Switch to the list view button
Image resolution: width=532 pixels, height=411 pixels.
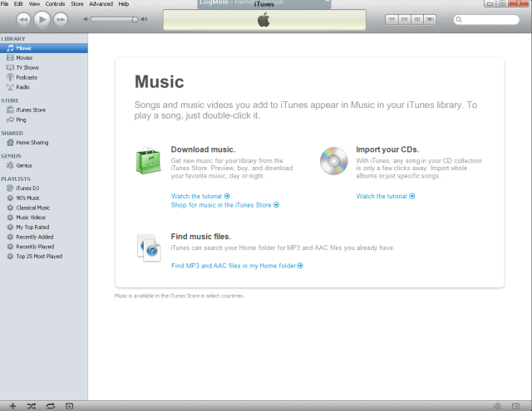[x=392, y=19]
